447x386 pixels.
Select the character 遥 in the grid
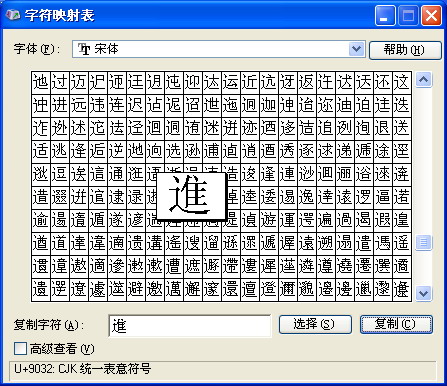402,243
